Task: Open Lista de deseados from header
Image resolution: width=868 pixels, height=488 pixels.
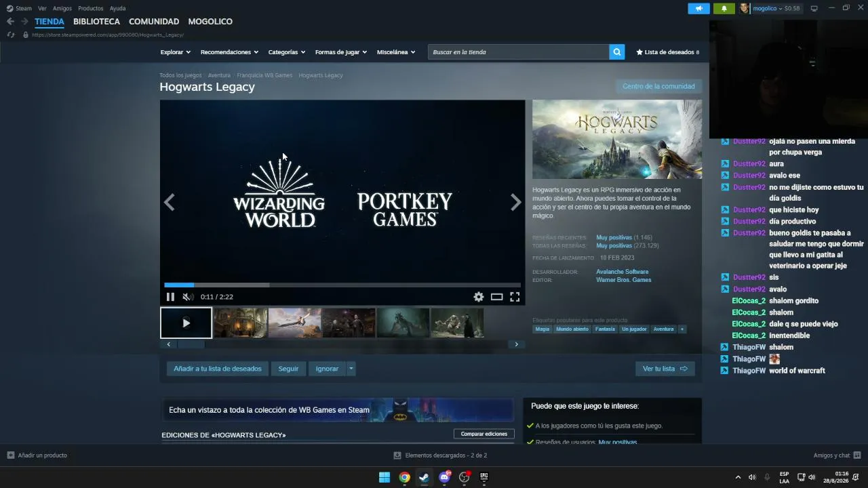Action: [x=667, y=52]
